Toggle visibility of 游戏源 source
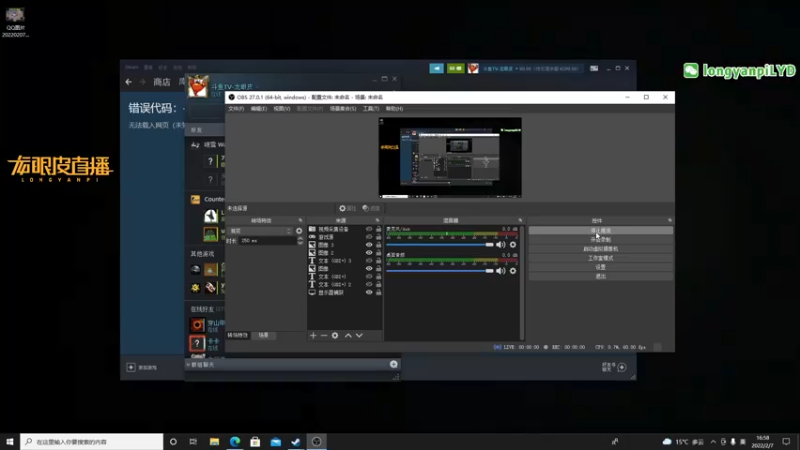This screenshot has width=800, height=450. click(x=369, y=237)
